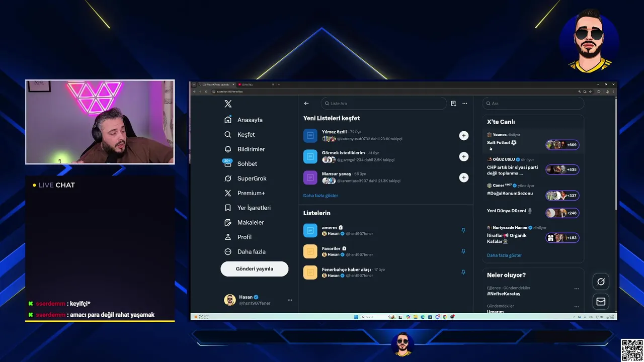The height and width of the screenshot is (362, 644).
Task: Open Premium+ menu item
Action: [x=245, y=193]
